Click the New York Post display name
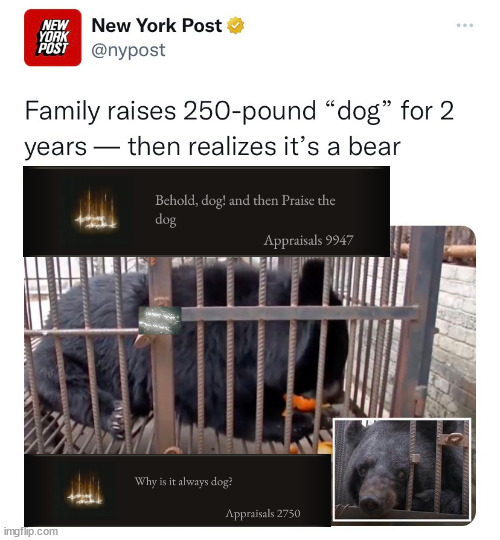Screen dimensions: 500x540 pos(157,25)
